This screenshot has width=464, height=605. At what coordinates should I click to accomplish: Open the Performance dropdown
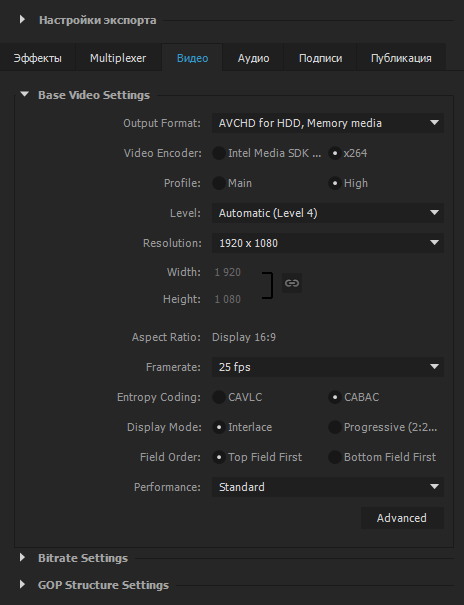tap(328, 487)
